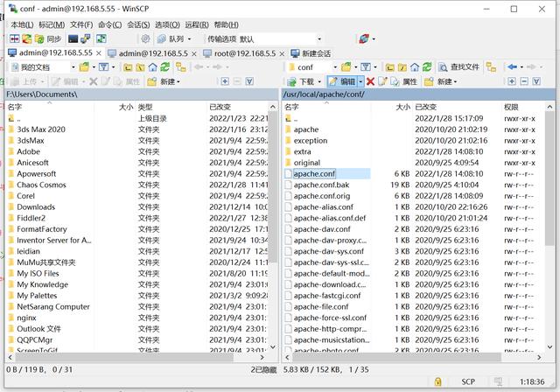This screenshot has height=392, width=560.
Task: Select the Downloads folder in local panel
Action: coord(36,207)
